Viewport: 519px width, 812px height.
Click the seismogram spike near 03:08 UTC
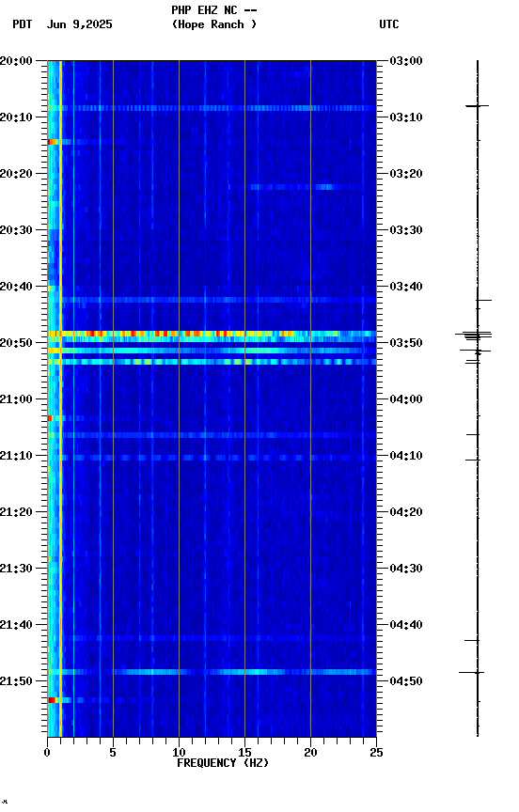click(477, 106)
